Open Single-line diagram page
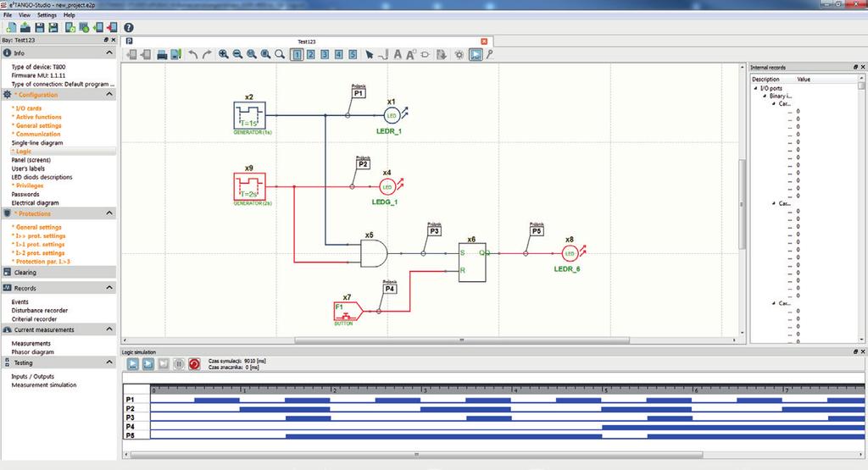The width and height of the screenshot is (868, 470). coord(37,142)
